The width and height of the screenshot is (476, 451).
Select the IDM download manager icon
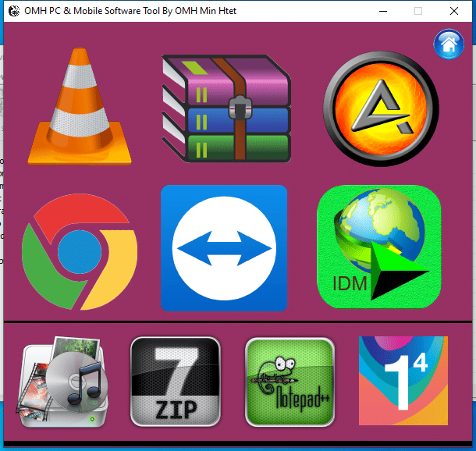point(379,247)
